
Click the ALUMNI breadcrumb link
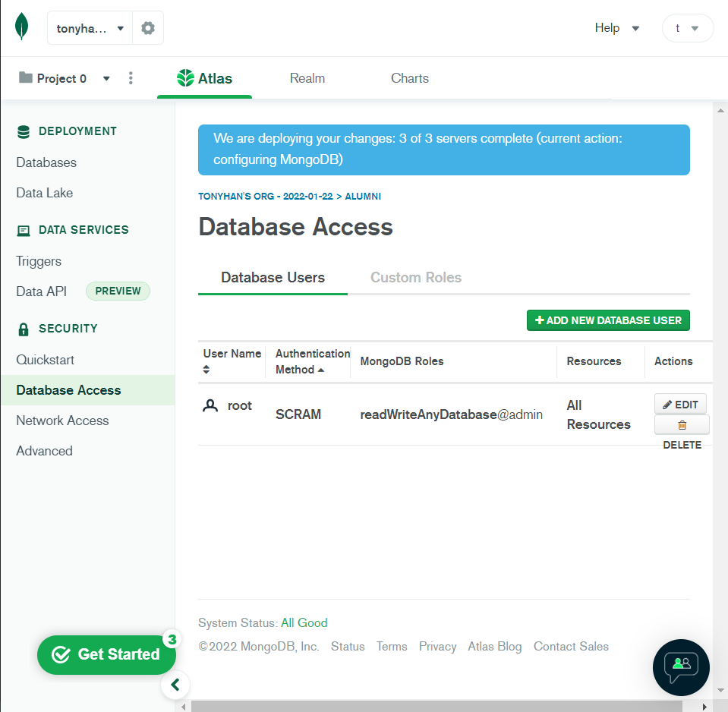coord(363,197)
